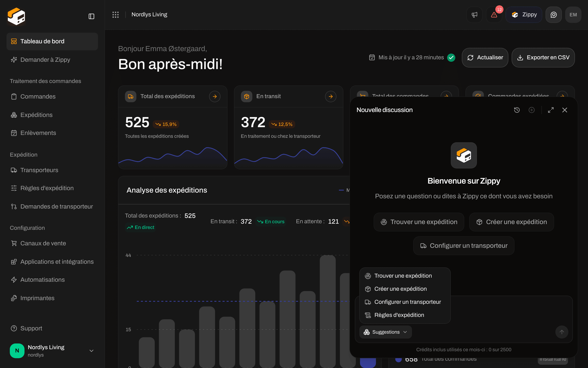This screenshot has height=368, width=588.
Task: Click Configurer un transporteur chip button
Action: (464, 246)
